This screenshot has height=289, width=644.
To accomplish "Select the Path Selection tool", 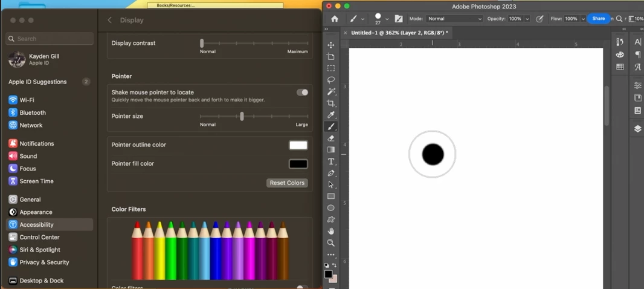I will (330, 184).
